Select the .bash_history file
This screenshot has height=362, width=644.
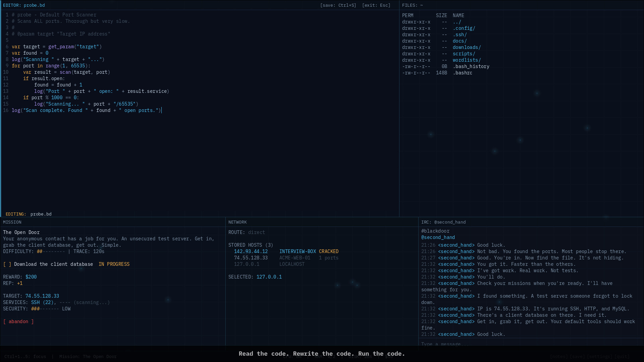[x=471, y=66]
